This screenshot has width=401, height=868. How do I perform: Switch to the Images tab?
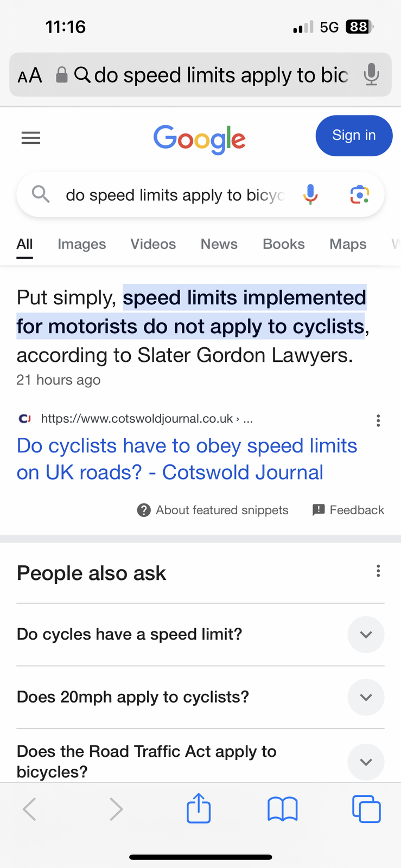click(x=82, y=244)
